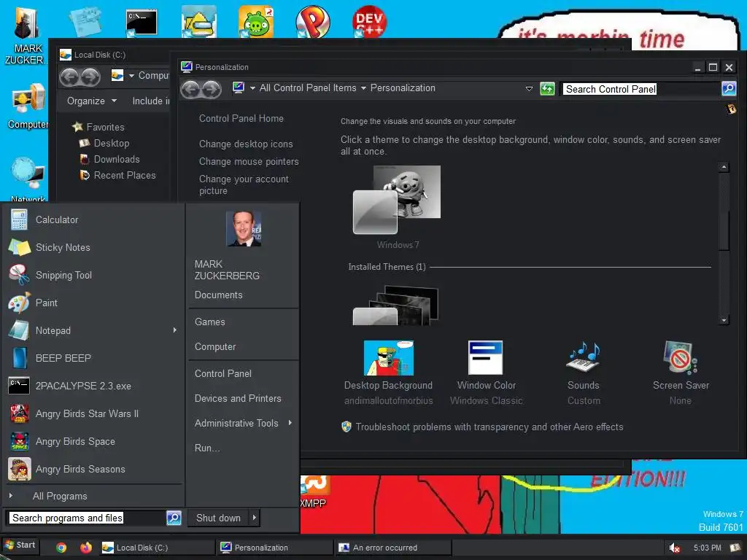747x560 pixels.
Task: Select the Windows 7 theme thumbnail
Action: [397, 200]
